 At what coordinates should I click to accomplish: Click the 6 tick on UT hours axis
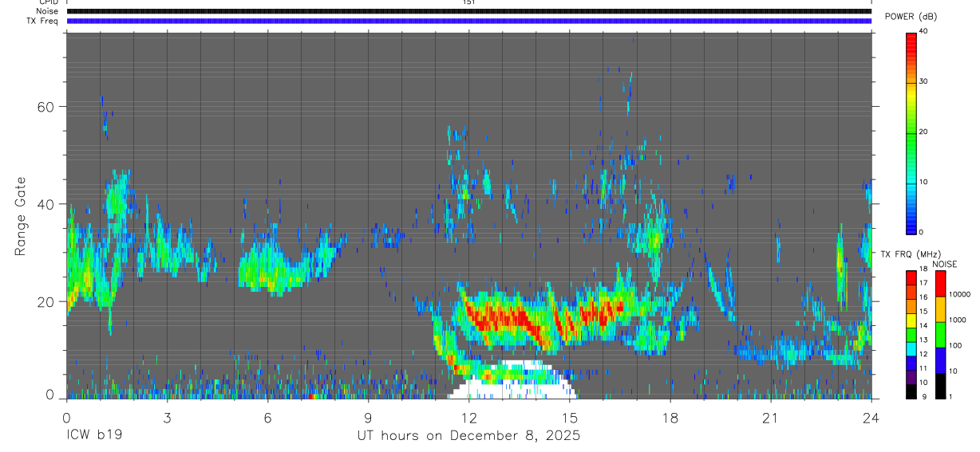(267, 417)
